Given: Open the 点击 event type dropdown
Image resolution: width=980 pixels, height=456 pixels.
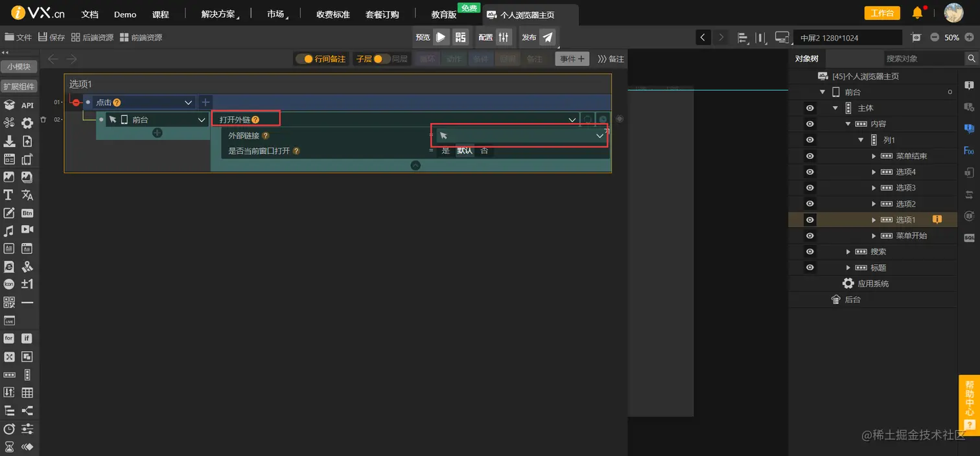Looking at the screenshot, I should point(189,102).
